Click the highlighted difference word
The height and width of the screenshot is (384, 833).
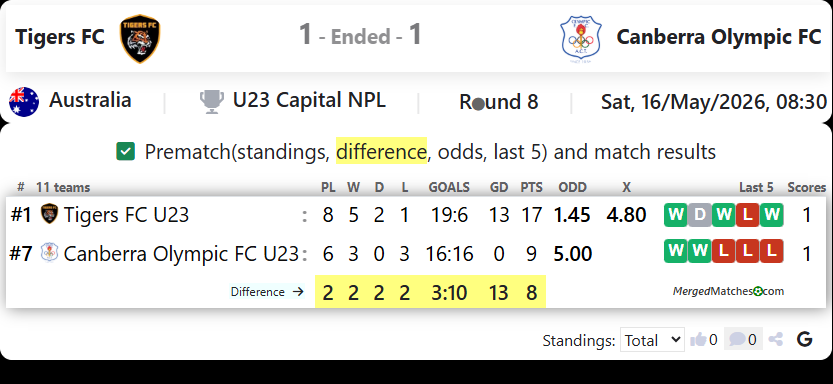pos(381,152)
